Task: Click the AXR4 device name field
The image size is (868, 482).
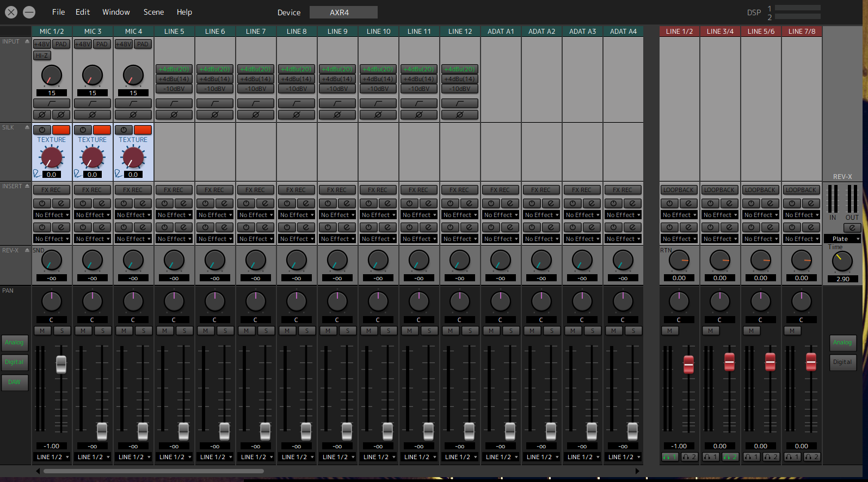Action: [343, 12]
